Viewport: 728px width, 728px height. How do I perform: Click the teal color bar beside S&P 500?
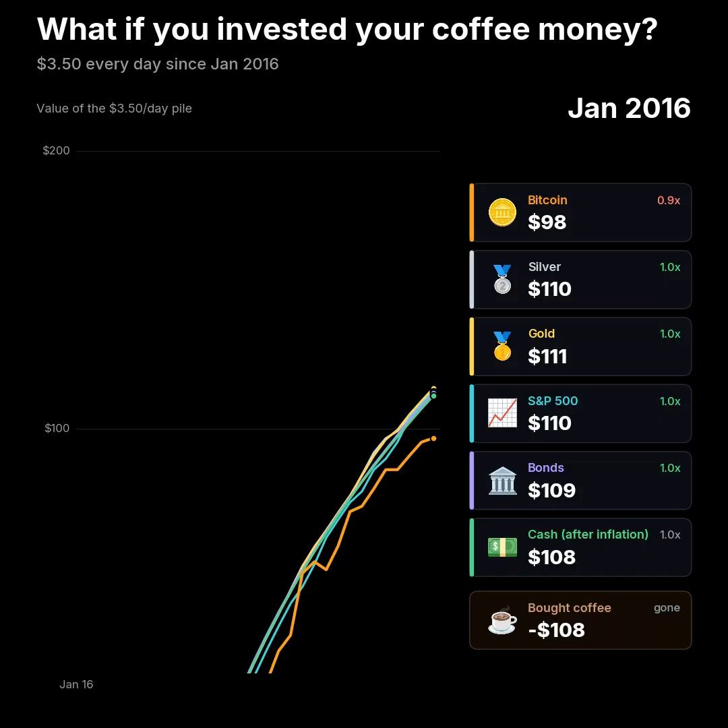click(472, 413)
